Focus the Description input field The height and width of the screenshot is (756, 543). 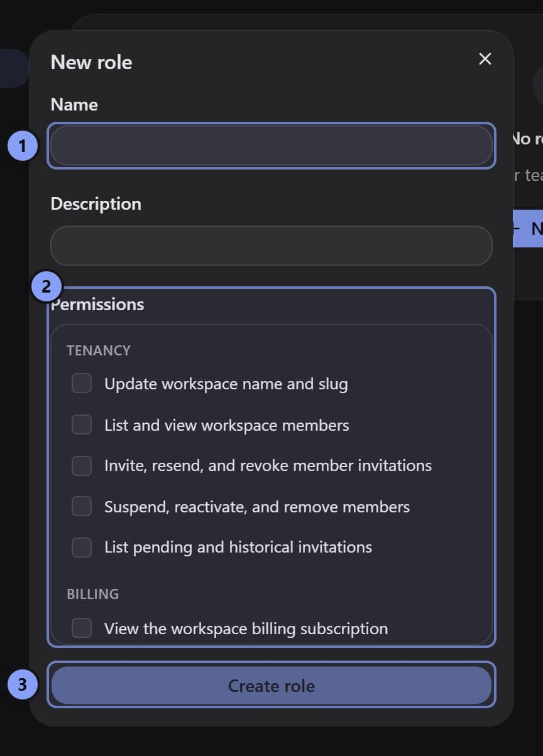[x=271, y=246]
